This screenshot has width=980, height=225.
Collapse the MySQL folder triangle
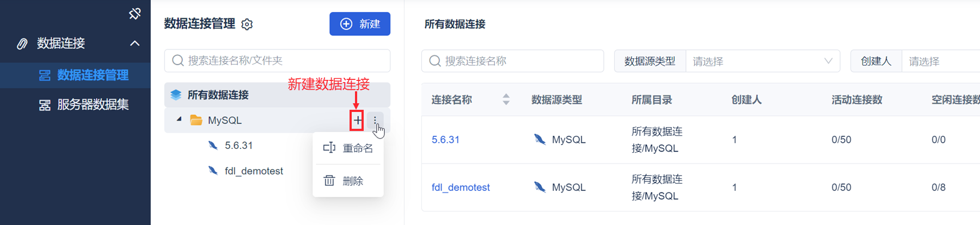click(x=179, y=119)
